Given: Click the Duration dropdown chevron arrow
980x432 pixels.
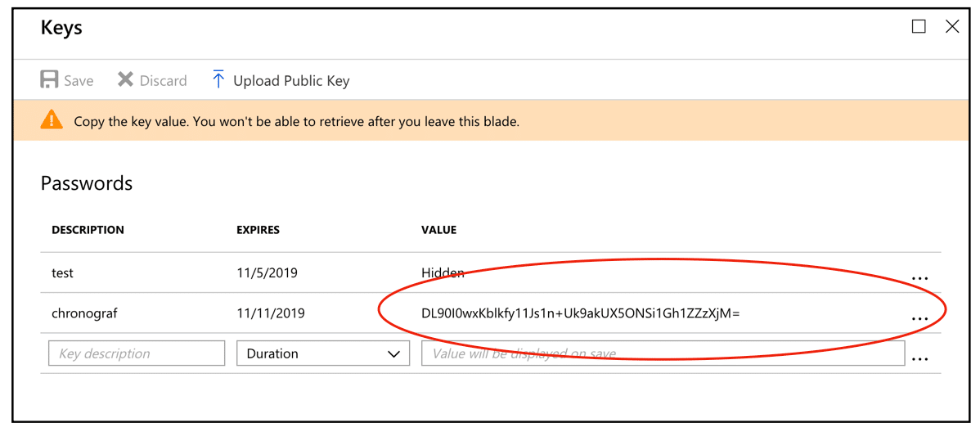Looking at the screenshot, I should 392,354.
